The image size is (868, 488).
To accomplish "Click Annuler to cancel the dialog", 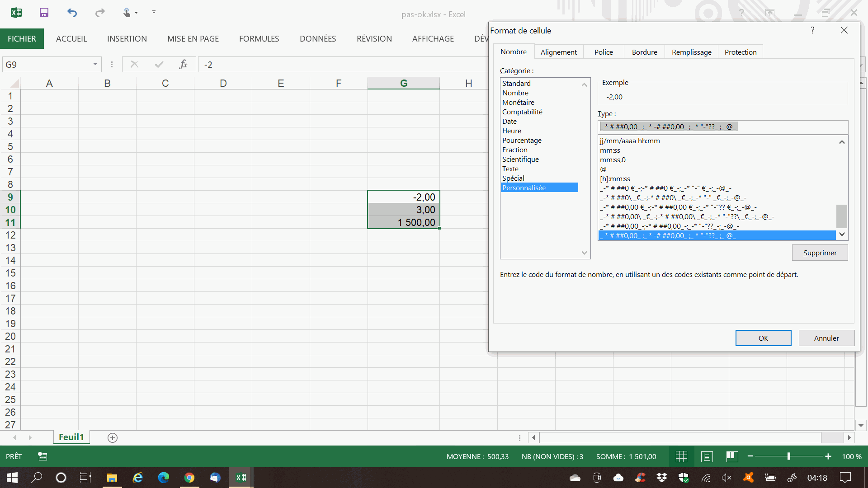I will 826,338.
